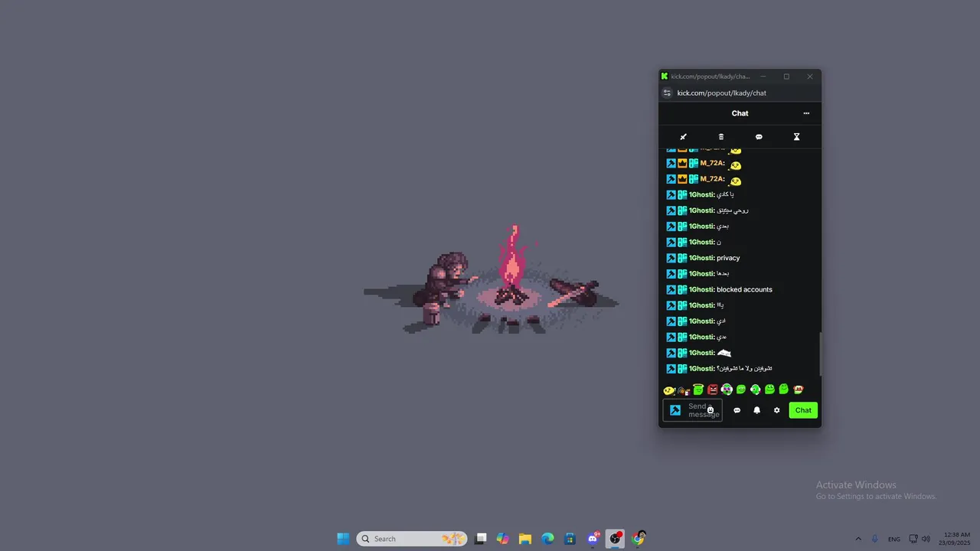Expand the system tray hidden icons chevron
980x551 pixels.
858,539
